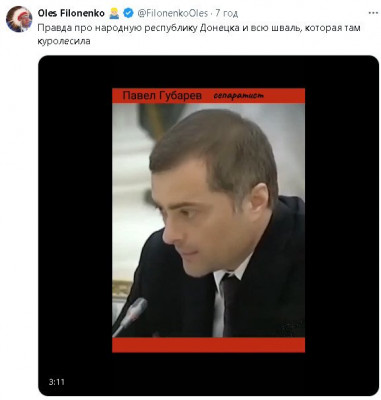Open the Oles Filonenko display name link
Viewport: 381px width, 400px height.
(71, 13)
